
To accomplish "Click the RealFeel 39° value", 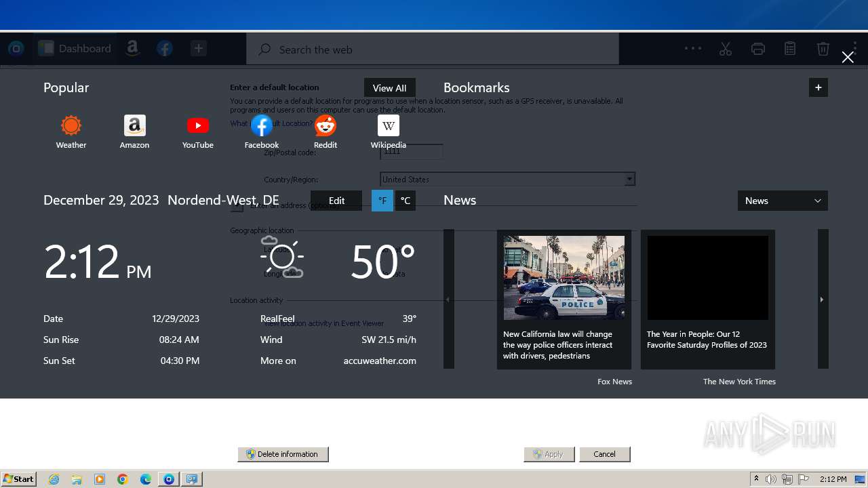I will (410, 319).
